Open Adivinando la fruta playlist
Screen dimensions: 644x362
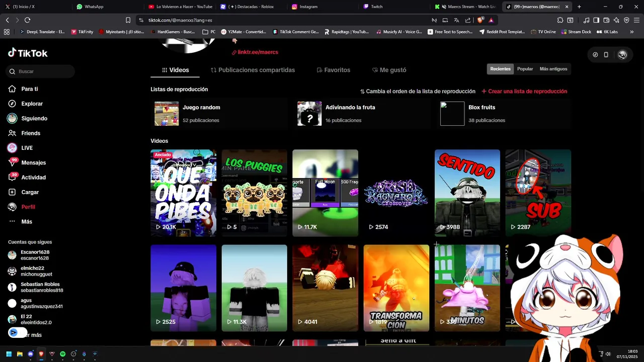(x=362, y=114)
